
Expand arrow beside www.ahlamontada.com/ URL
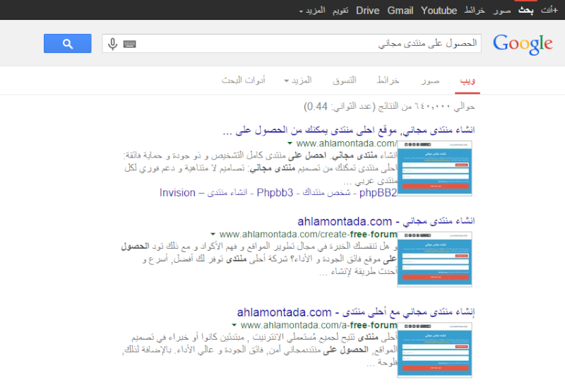pyautogui.click(x=290, y=143)
